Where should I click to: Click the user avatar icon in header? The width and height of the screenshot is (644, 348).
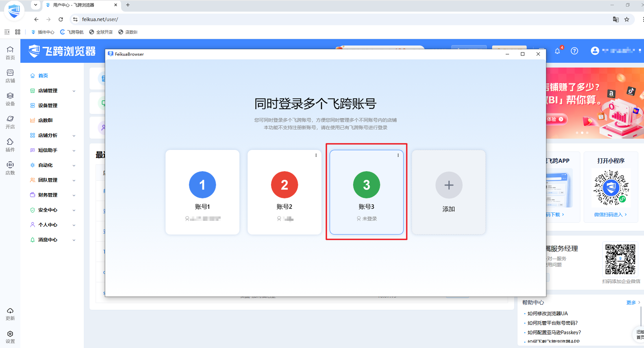click(x=595, y=51)
